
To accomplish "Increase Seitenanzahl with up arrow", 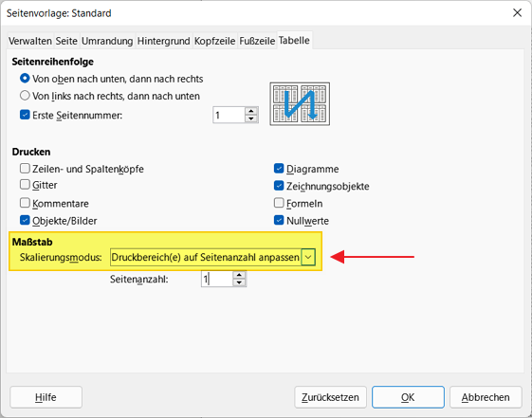I will 239,275.
